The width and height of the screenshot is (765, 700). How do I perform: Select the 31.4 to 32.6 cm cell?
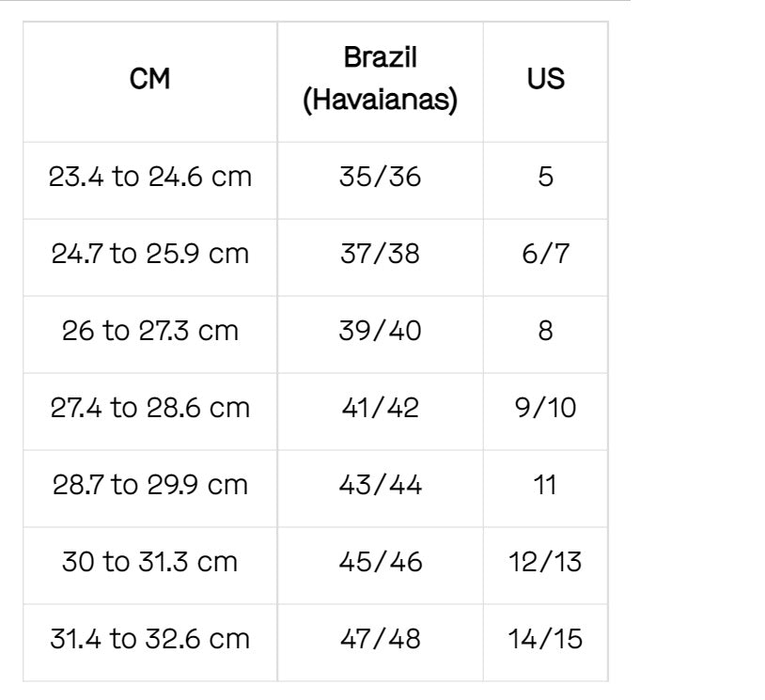point(150,639)
